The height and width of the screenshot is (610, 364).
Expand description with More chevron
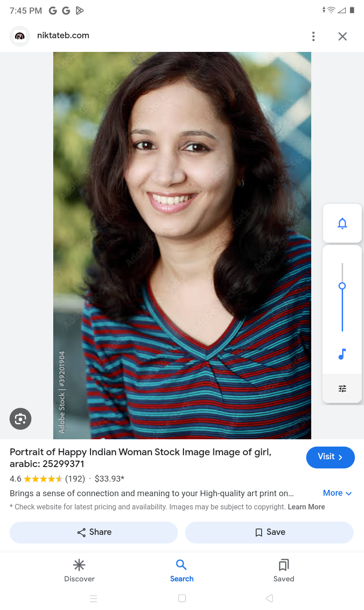click(337, 493)
